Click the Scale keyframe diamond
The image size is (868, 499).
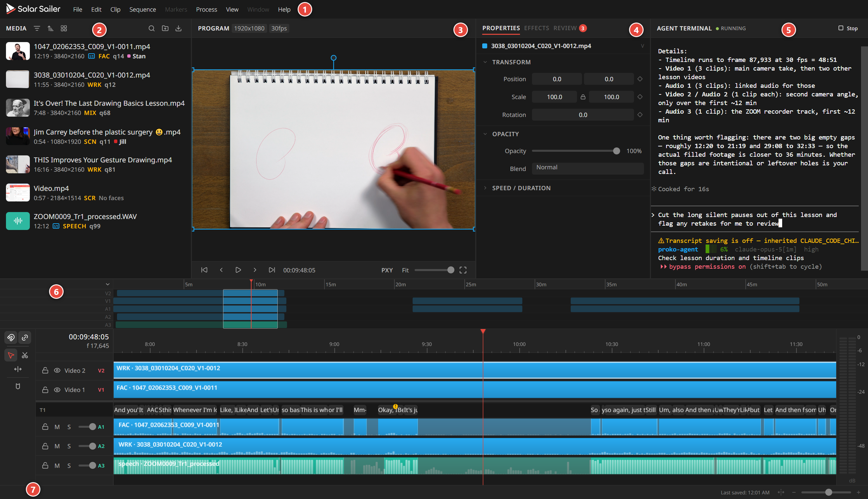[640, 97]
